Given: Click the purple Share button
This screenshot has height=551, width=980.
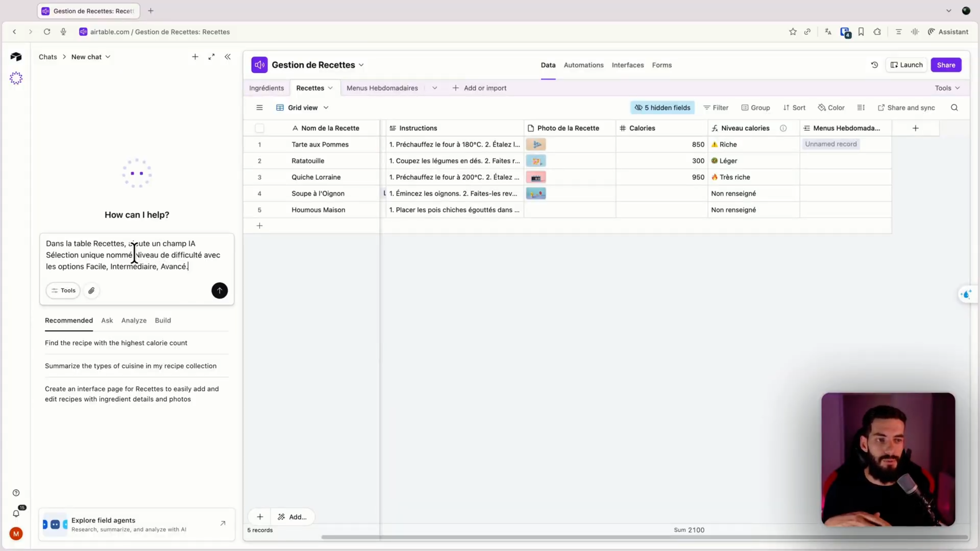Looking at the screenshot, I should (946, 65).
